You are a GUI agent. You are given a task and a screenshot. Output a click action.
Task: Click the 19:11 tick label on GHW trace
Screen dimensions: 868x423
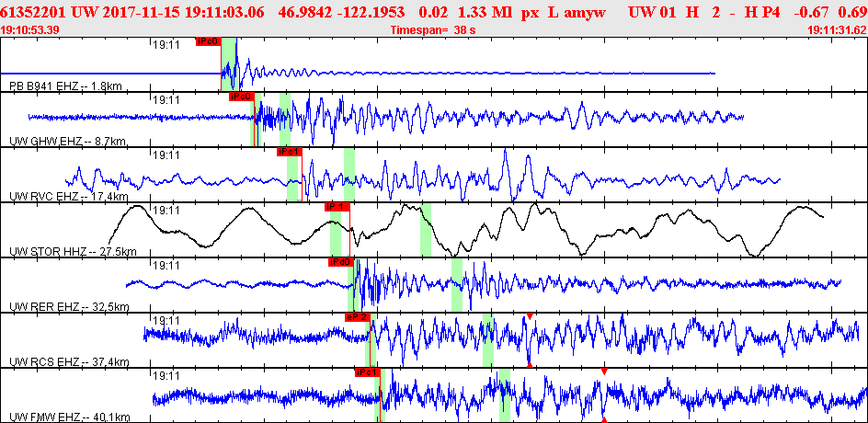coord(166,100)
